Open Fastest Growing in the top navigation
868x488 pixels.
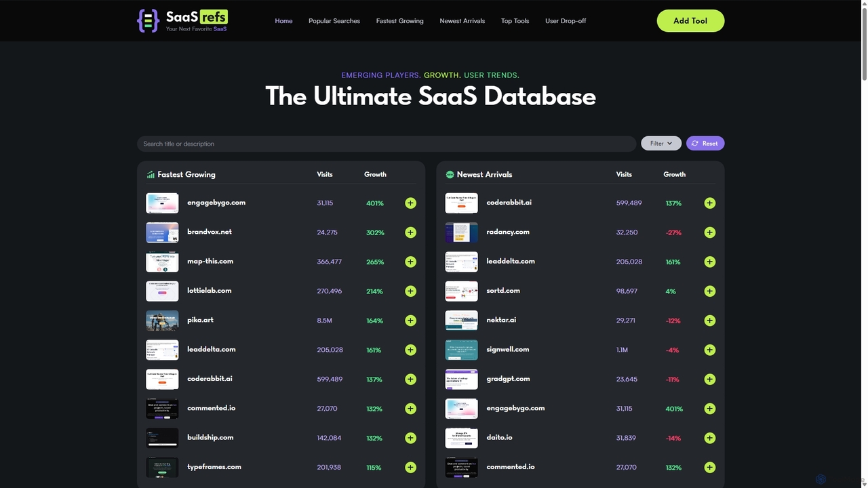400,21
